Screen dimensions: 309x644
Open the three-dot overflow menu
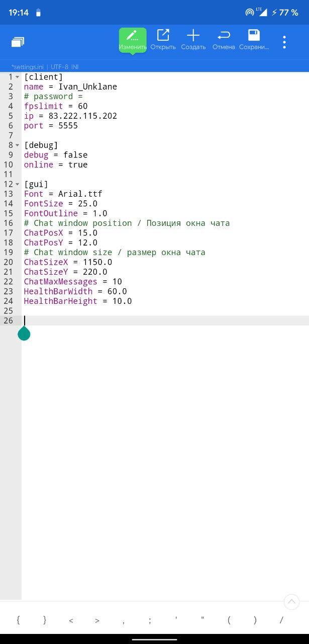284,42
